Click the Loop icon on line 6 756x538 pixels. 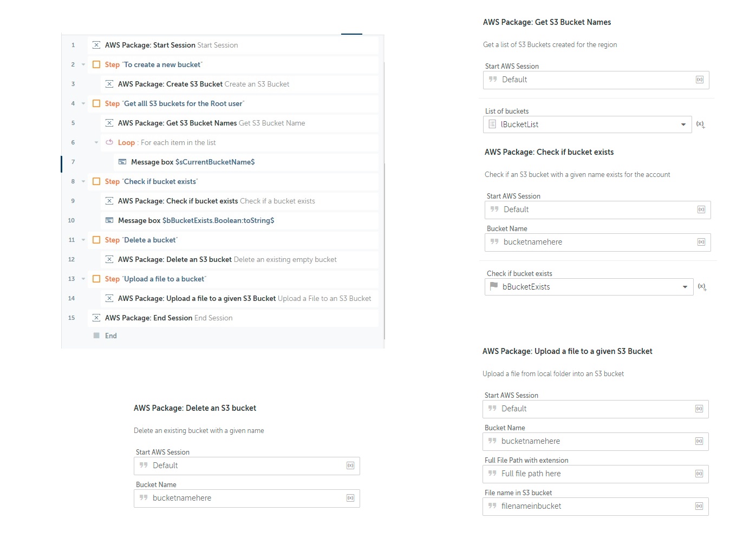(x=109, y=142)
